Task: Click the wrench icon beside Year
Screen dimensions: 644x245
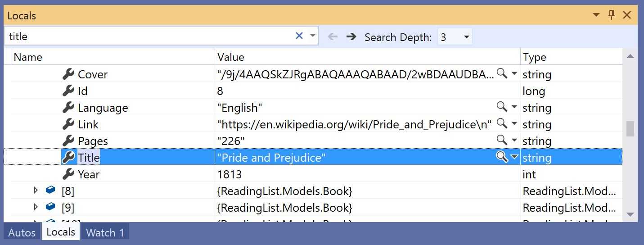Action: 68,174
